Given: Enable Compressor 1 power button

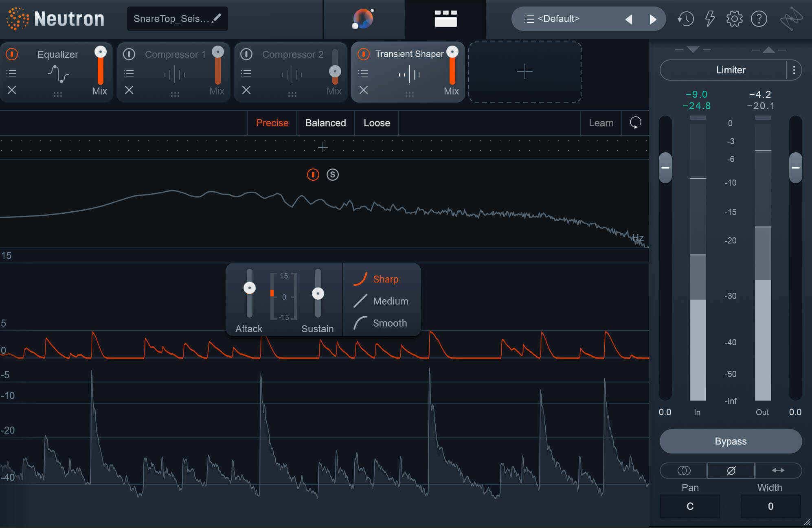Looking at the screenshot, I should (x=129, y=54).
